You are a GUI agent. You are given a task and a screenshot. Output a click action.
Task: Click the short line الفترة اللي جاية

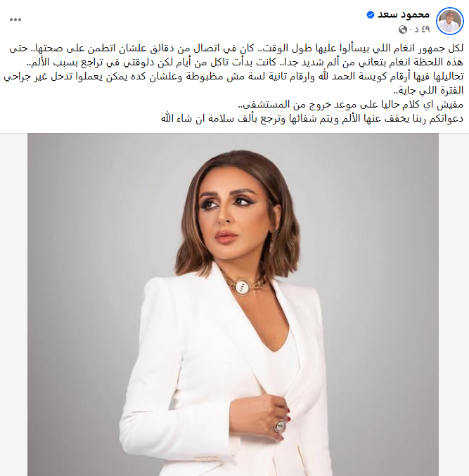429,90
